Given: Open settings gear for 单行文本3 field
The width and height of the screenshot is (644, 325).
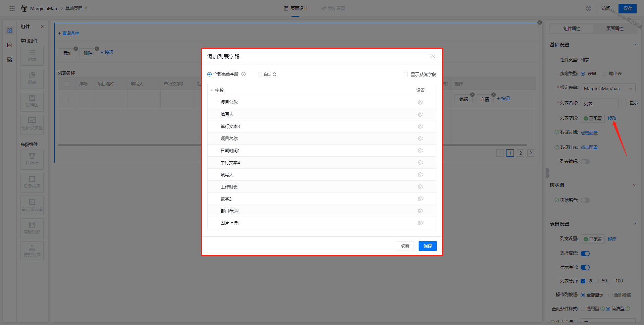Looking at the screenshot, I should (420, 126).
